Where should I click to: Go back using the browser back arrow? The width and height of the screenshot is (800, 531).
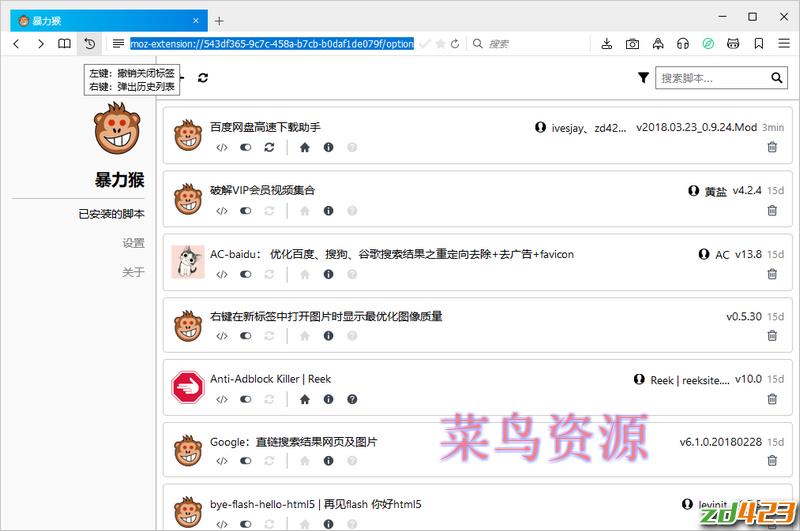tap(16, 44)
